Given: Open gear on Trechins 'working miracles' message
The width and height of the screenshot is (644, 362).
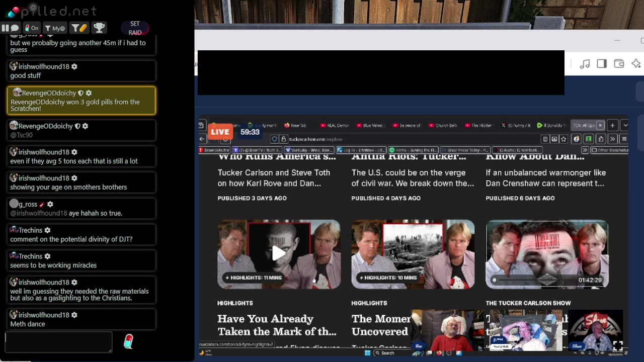Looking at the screenshot, I should click(x=47, y=256).
